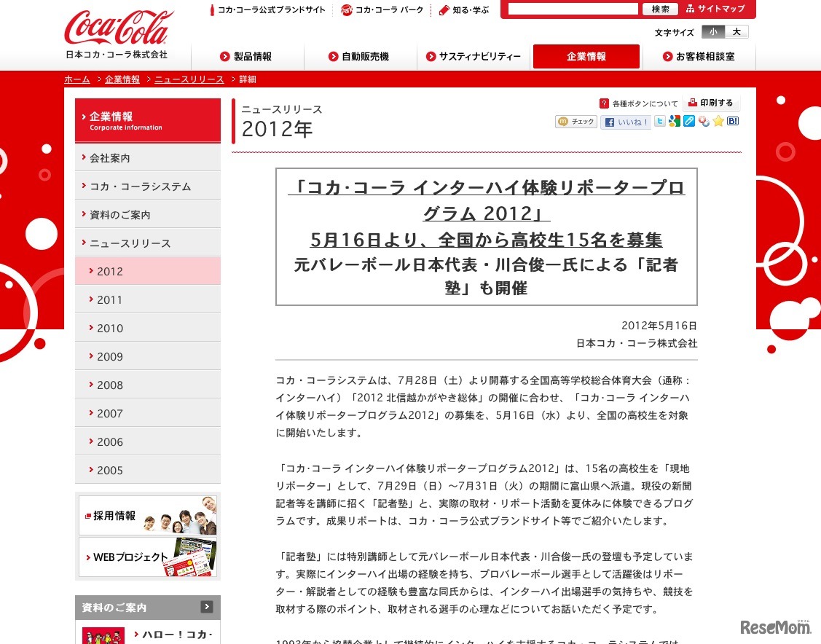The height and width of the screenshot is (644, 821).
Task: Click inside the search input field
Action: click(x=572, y=9)
